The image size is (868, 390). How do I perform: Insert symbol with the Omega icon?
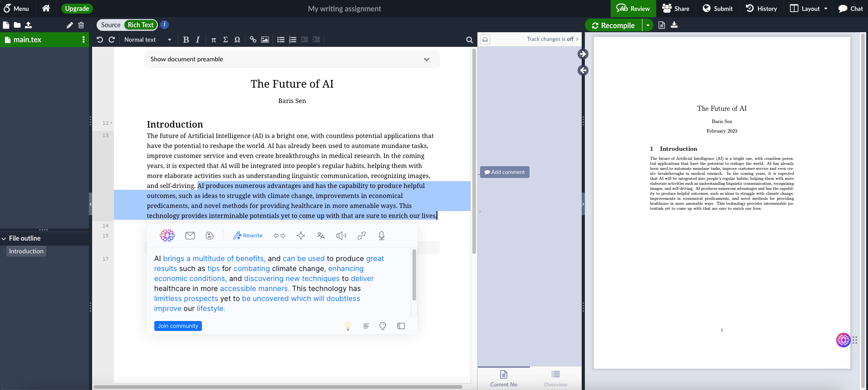pyautogui.click(x=237, y=39)
